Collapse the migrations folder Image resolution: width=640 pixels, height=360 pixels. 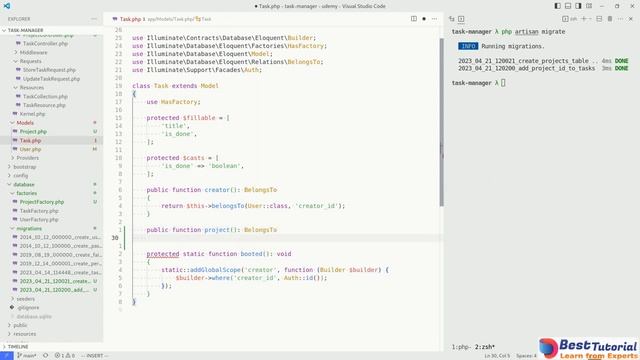29,229
